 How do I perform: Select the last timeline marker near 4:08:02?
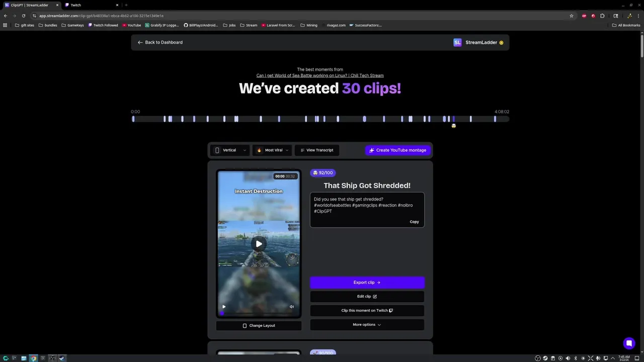[x=495, y=119]
